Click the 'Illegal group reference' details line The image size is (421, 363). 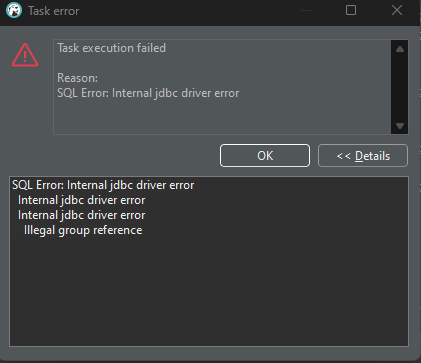coord(83,230)
